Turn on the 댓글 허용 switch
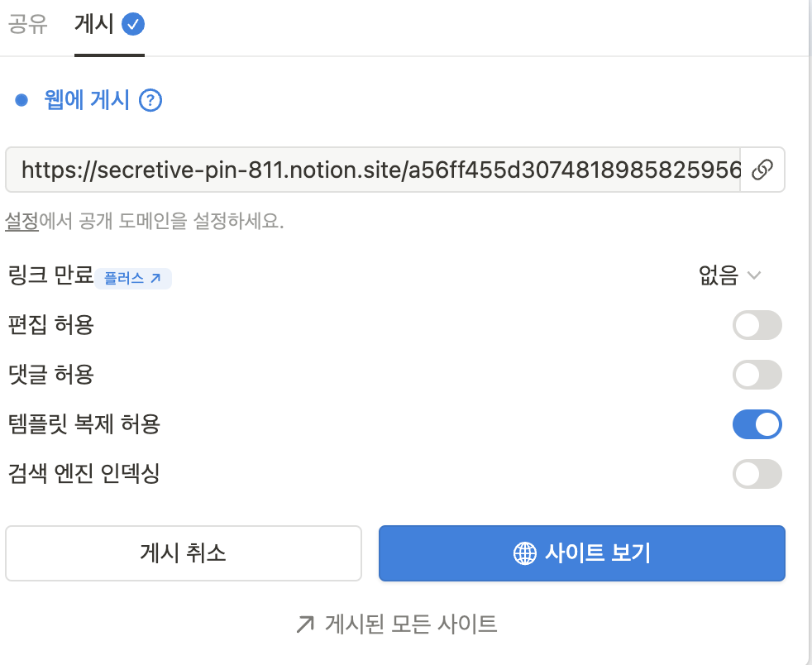The image size is (812, 665). point(757,375)
